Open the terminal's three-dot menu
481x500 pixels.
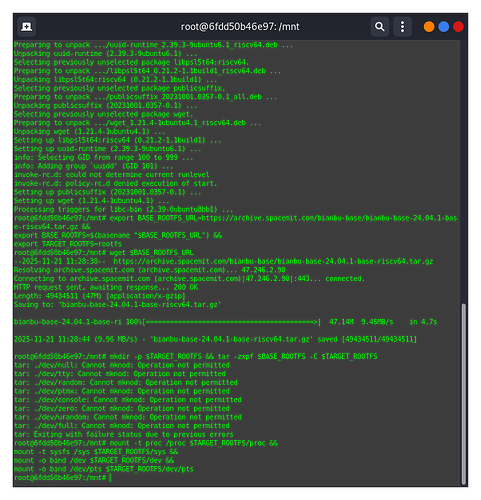tap(402, 27)
